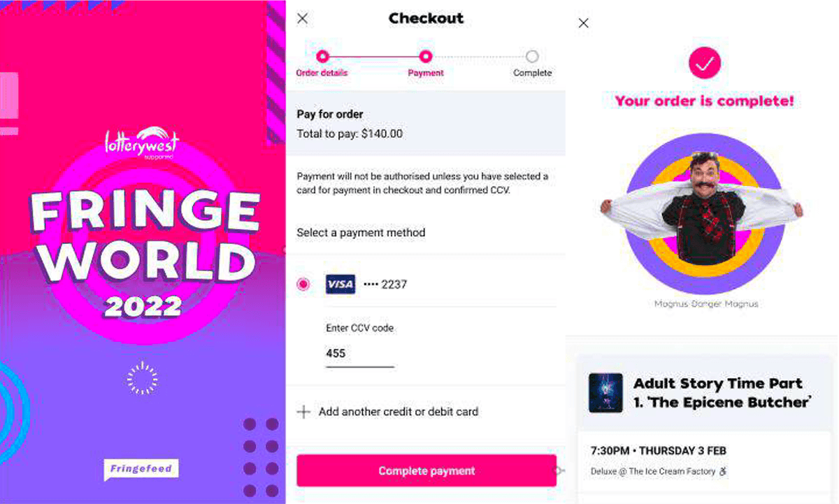Click the plus icon for adding another card
839x504 pixels.
point(303,412)
